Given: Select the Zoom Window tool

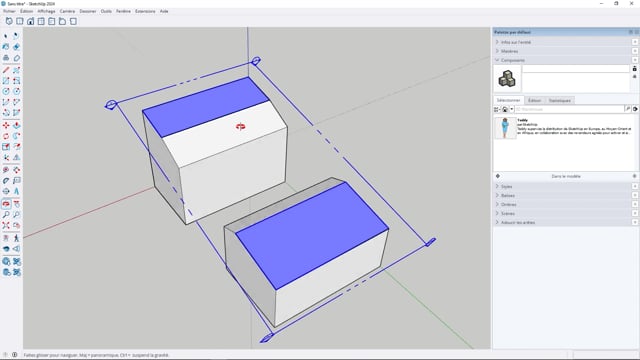Looking at the screenshot, I should [16, 214].
